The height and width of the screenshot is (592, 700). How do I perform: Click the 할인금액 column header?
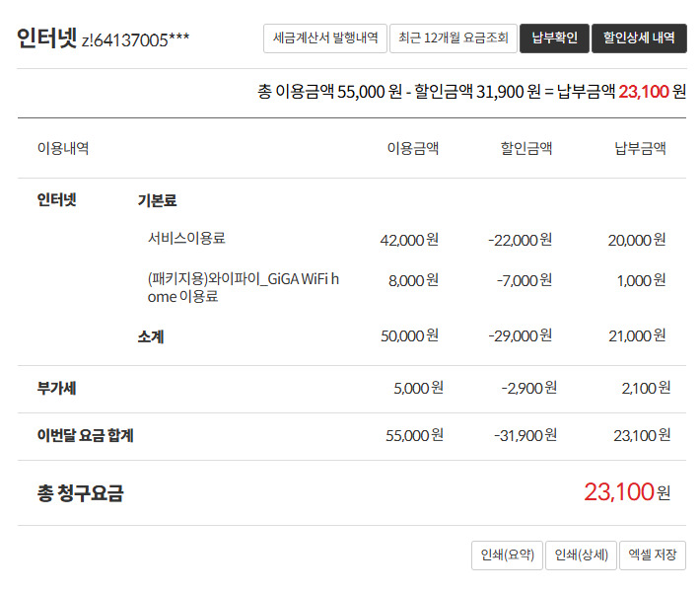(x=525, y=148)
